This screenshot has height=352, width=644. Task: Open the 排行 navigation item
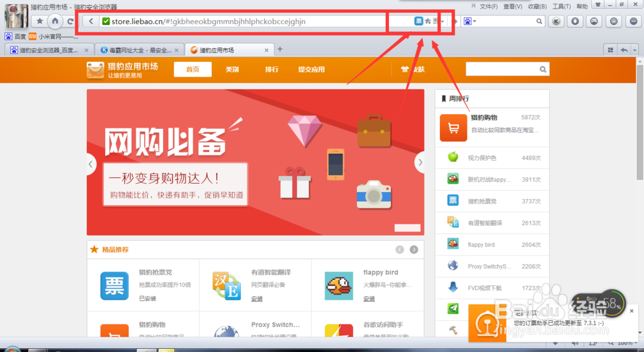pos(272,69)
